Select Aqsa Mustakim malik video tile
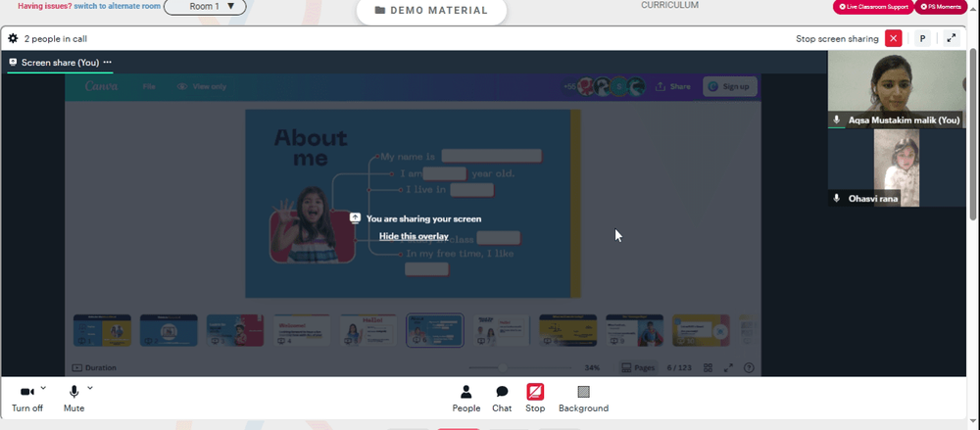Viewport: 980px width, 430px height. tap(897, 89)
